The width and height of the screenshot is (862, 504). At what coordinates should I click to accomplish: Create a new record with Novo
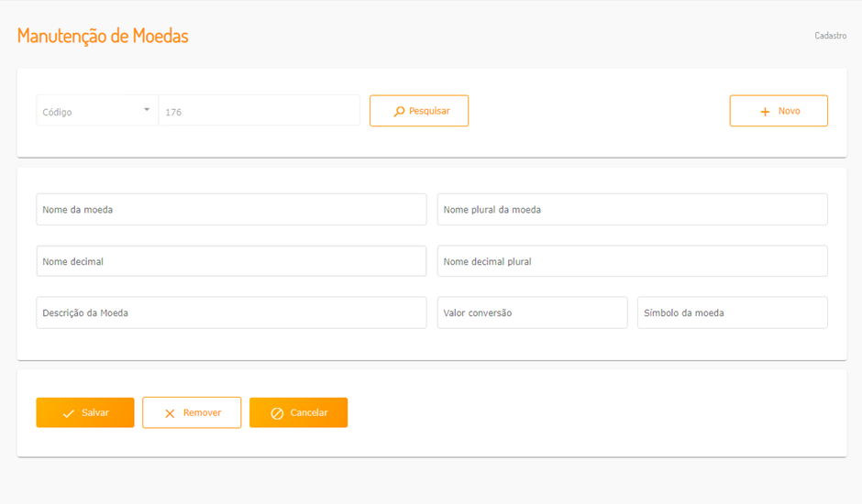point(779,111)
